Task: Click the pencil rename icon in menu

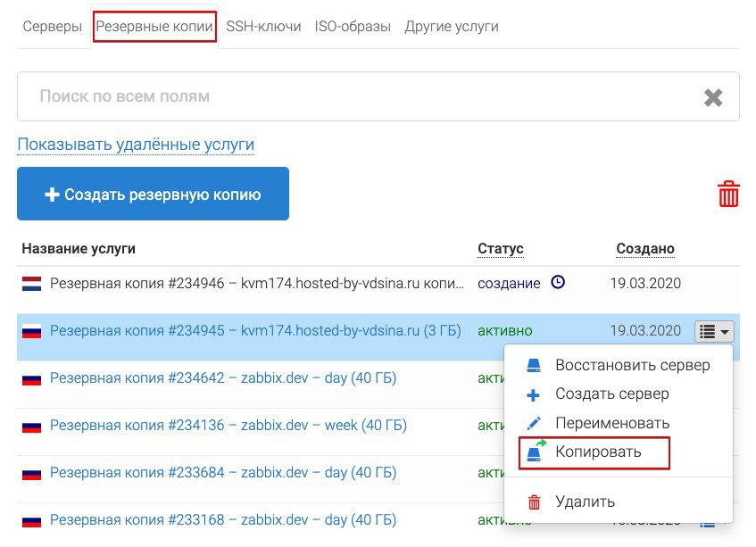Action: click(534, 424)
